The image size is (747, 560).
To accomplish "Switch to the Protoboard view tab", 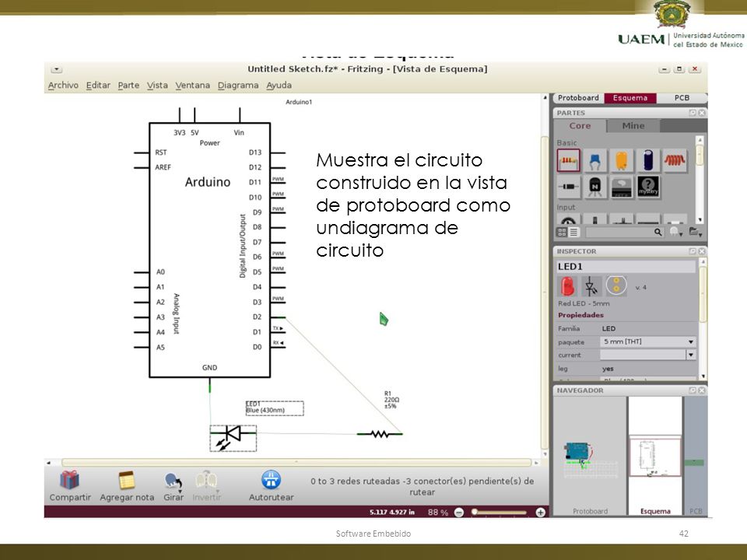I will coord(578,98).
